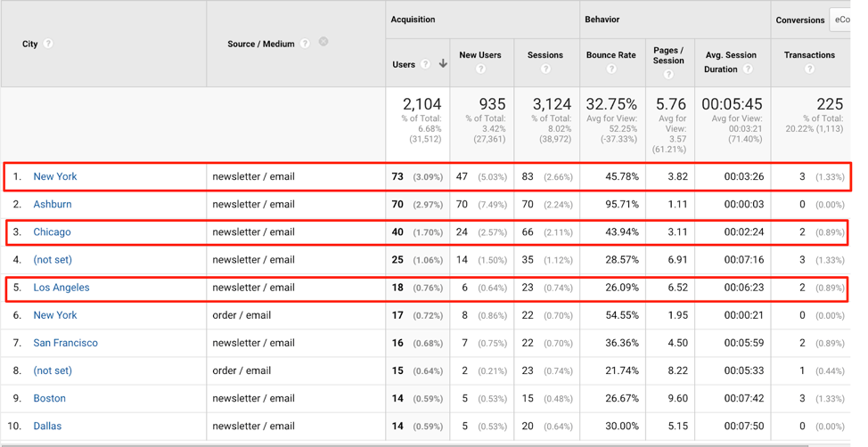Select average bounce rate 32.75%
868x447 pixels.
click(x=611, y=104)
